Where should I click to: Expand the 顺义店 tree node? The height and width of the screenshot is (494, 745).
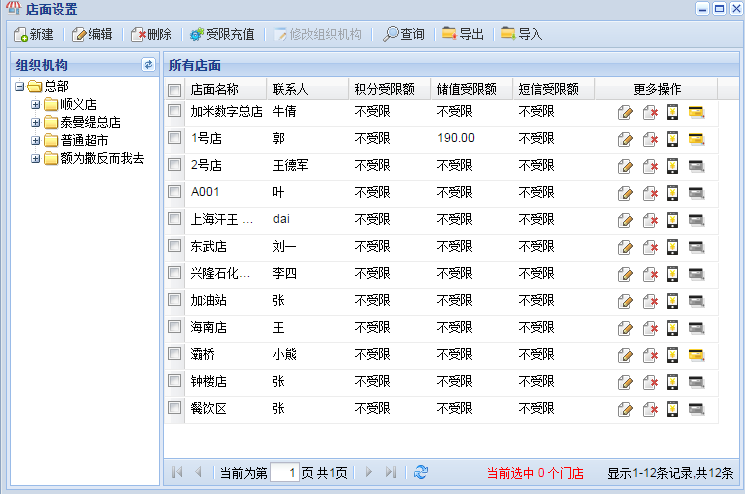pos(36,104)
